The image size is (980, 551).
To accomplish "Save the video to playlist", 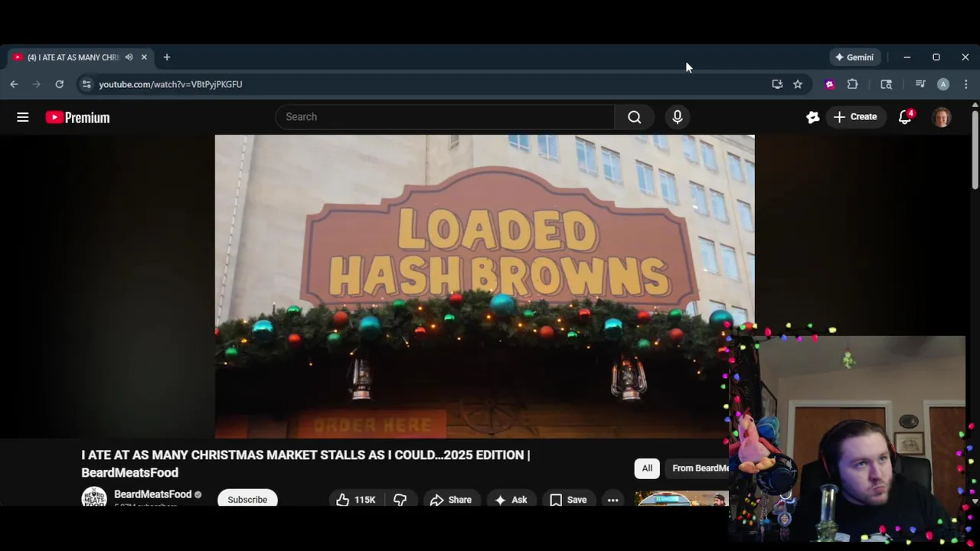I will (x=568, y=499).
